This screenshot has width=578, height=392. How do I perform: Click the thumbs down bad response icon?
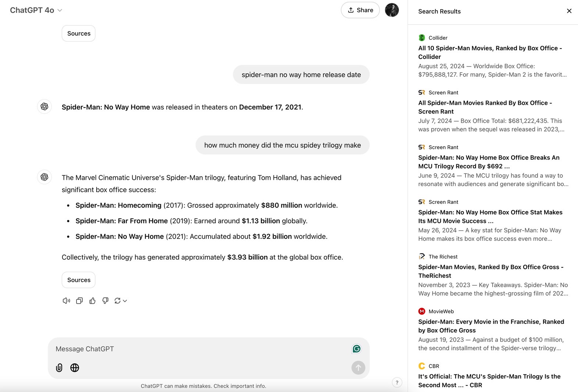pyautogui.click(x=106, y=301)
